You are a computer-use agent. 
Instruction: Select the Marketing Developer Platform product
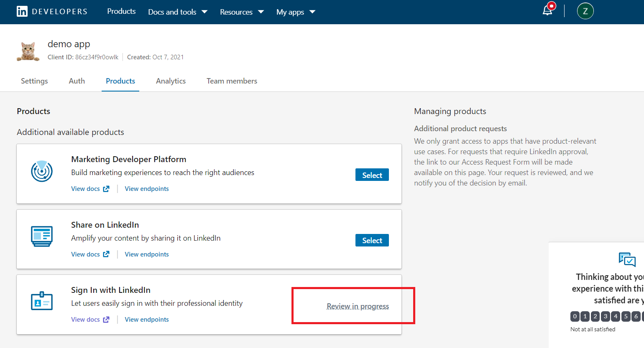click(372, 175)
